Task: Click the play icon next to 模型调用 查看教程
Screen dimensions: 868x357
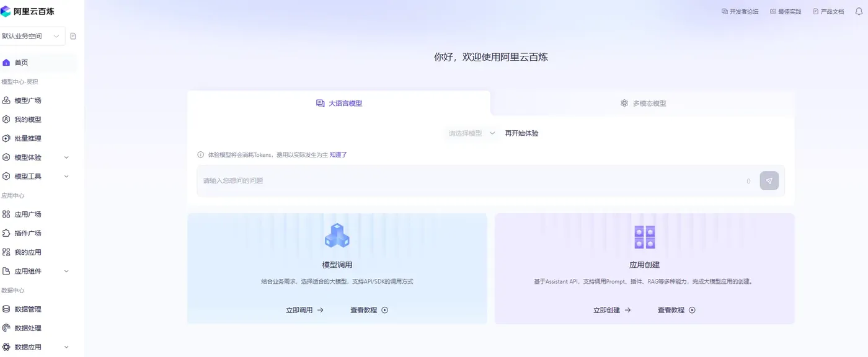Action: click(x=385, y=310)
